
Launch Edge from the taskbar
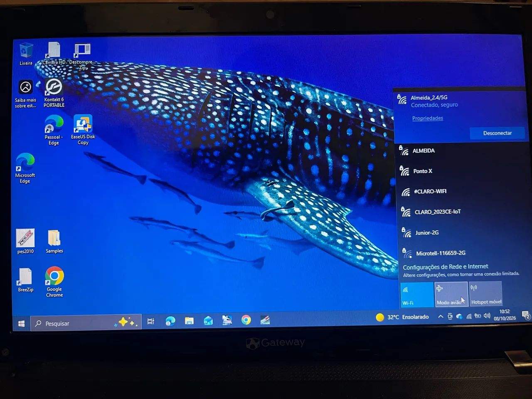tap(170, 321)
